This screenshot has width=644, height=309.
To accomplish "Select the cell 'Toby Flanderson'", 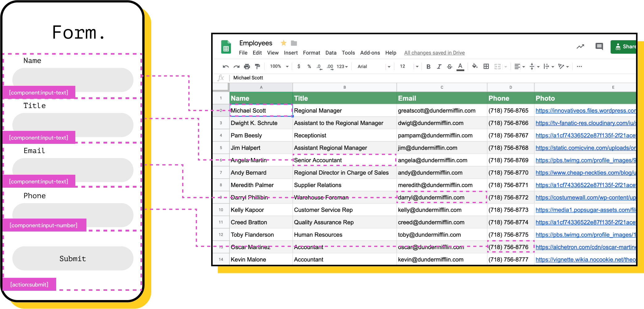I will tap(261, 235).
